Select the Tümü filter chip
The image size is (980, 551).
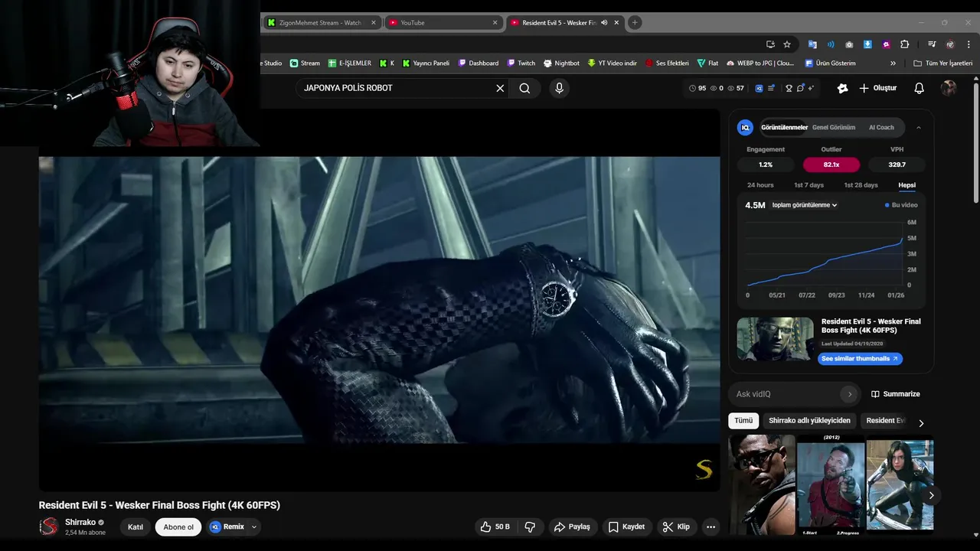coord(743,421)
